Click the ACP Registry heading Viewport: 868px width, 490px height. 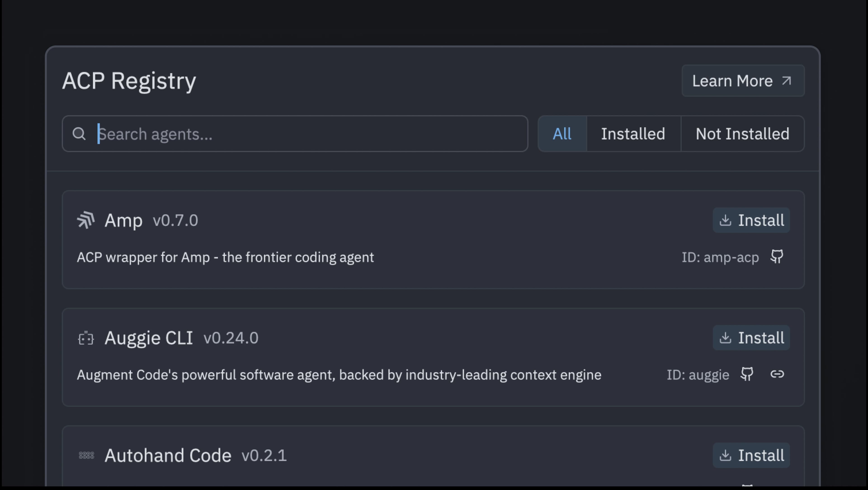pyautogui.click(x=129, y=81)
